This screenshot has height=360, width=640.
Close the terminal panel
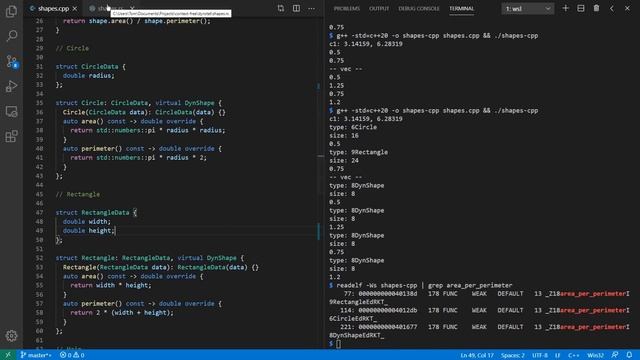pos(627,8)
